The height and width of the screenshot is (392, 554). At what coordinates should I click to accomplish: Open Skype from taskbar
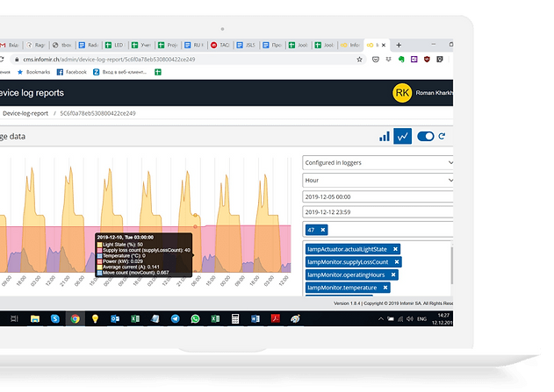[x=55, y=319]
